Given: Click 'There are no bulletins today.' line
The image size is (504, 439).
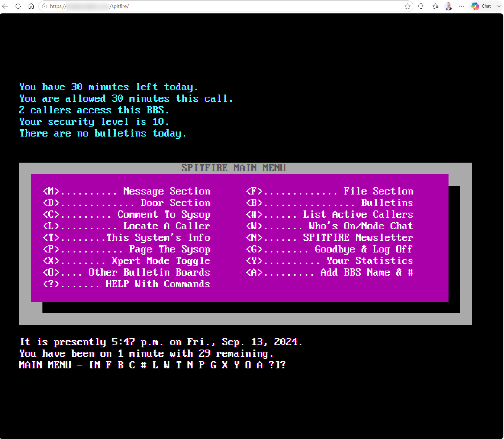Looking at the screenshot, I should [103, 133].
